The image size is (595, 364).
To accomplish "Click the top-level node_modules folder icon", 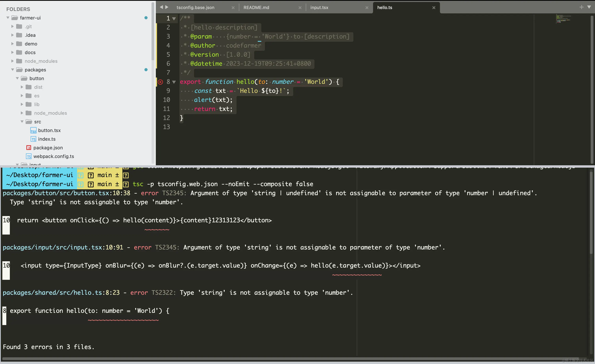I will [19, 61].
